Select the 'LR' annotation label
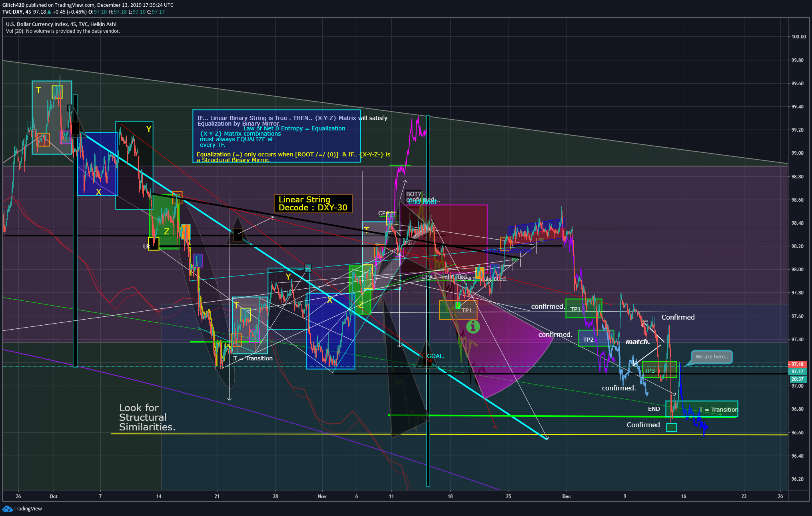 [x=146, y=246]
